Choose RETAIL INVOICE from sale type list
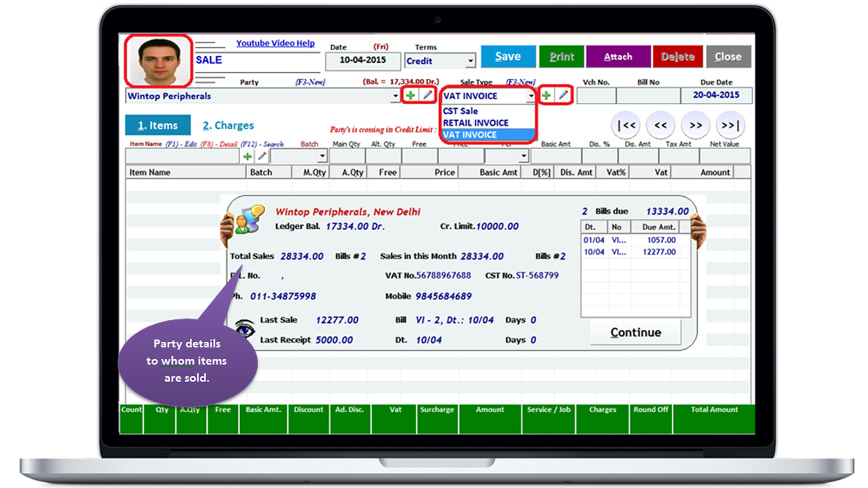The height and width of the screenshot is (488, 868). 476,123
